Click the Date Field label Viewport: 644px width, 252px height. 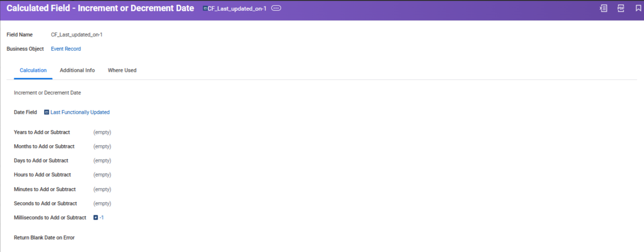(25, 112)
